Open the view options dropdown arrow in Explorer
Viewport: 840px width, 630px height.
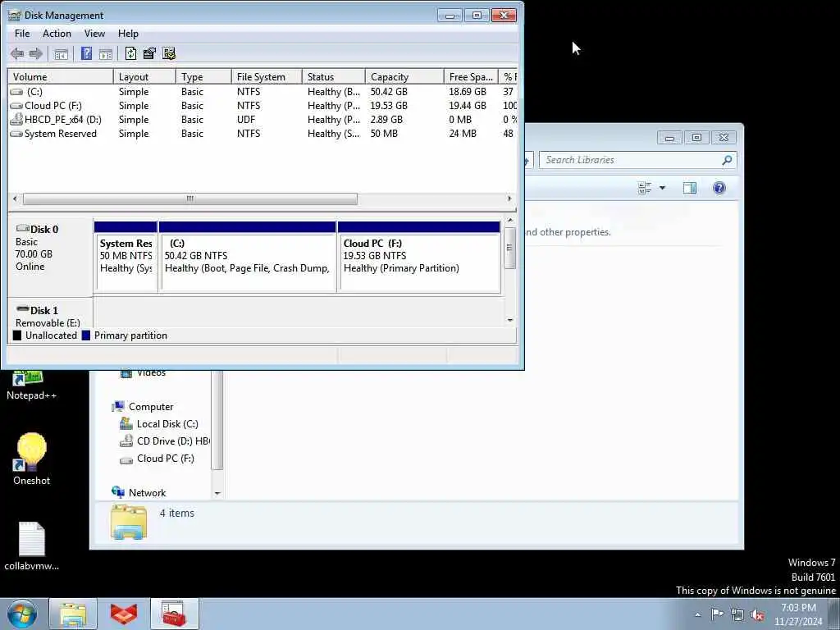tap(663, 188)
